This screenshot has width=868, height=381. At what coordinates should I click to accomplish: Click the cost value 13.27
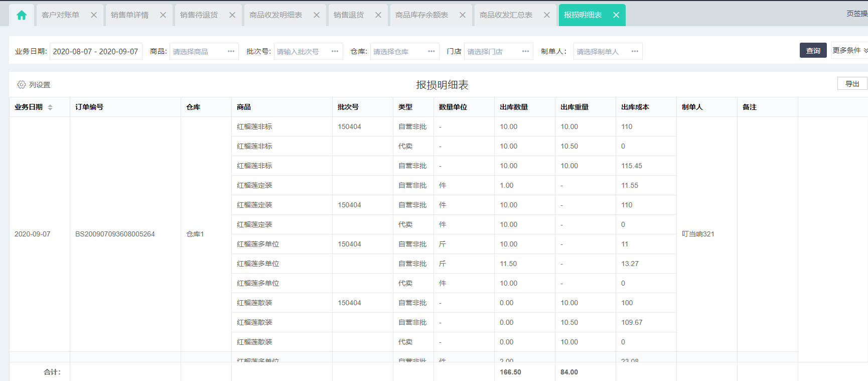point(630,264)
